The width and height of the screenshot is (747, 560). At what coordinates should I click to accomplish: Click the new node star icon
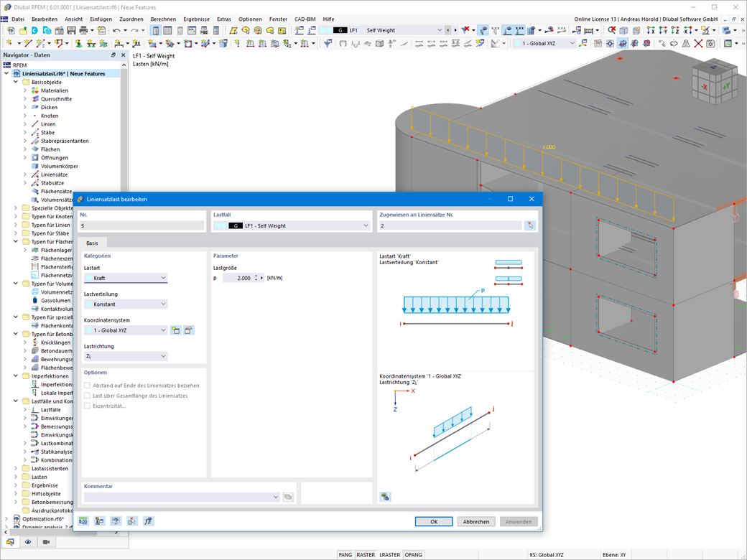[x=9, y=43]
